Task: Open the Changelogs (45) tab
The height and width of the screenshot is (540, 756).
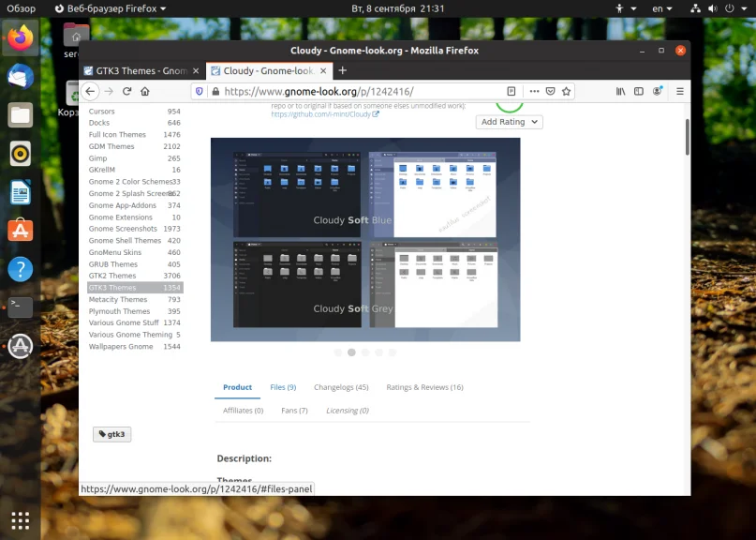Action: click(341, 387)
